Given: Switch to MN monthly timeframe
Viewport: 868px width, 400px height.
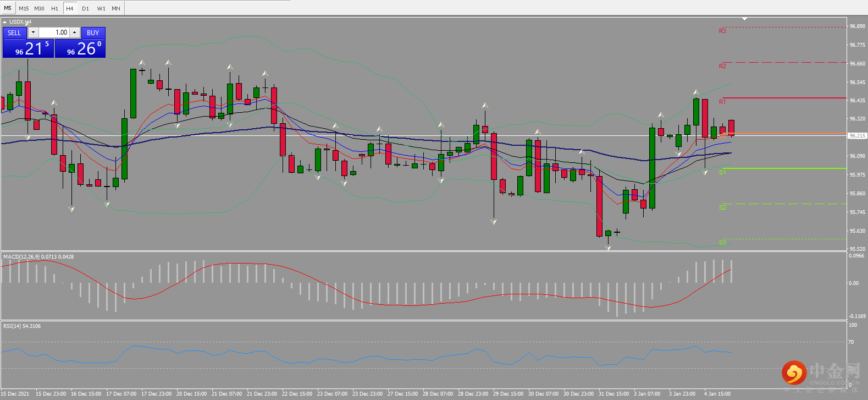Looking at the screenshot, I should coord(116,8).
